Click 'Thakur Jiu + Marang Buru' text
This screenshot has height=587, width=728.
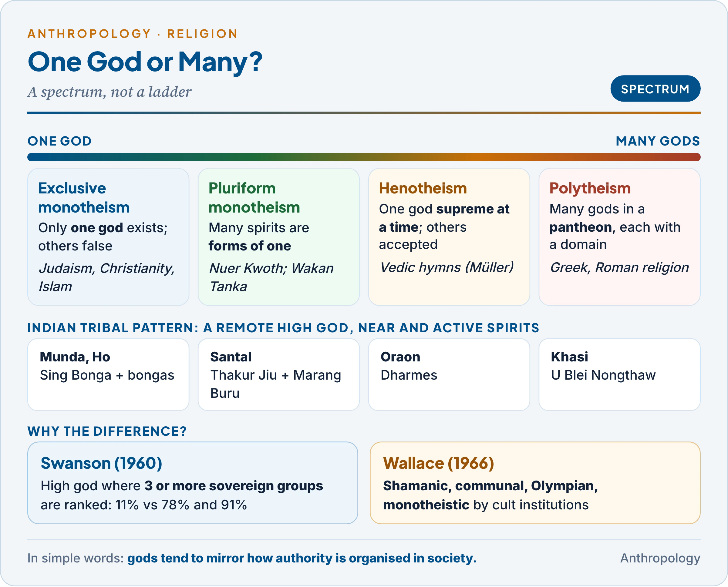(276, 384)
